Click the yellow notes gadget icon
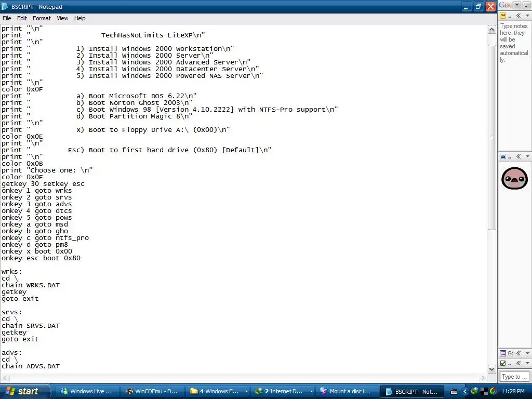The height and width of the screenshot is (399, 532). tap(503, 16)
